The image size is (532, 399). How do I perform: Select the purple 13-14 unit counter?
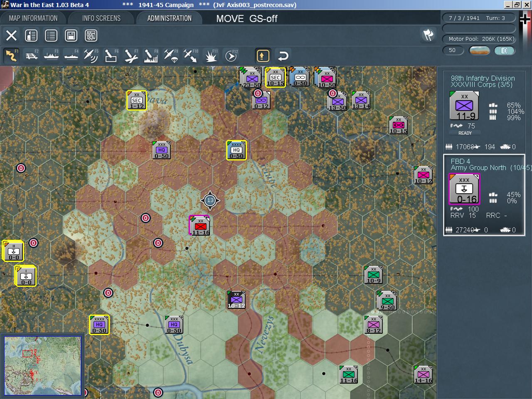click(x=361, y=100)
